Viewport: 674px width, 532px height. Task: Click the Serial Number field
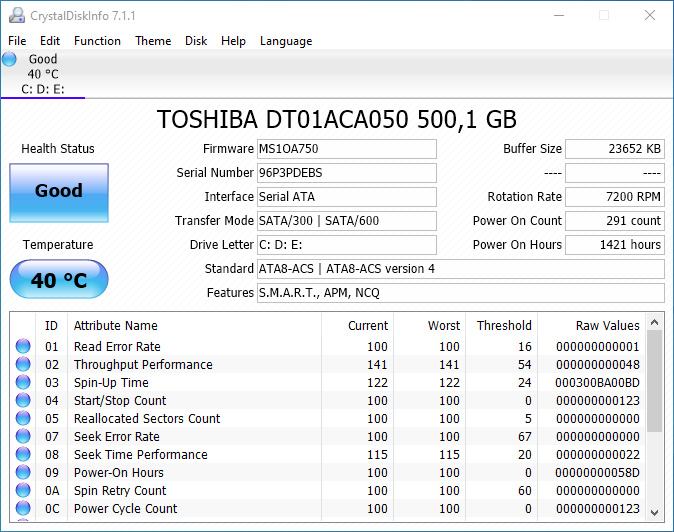[x=346, y=173]
